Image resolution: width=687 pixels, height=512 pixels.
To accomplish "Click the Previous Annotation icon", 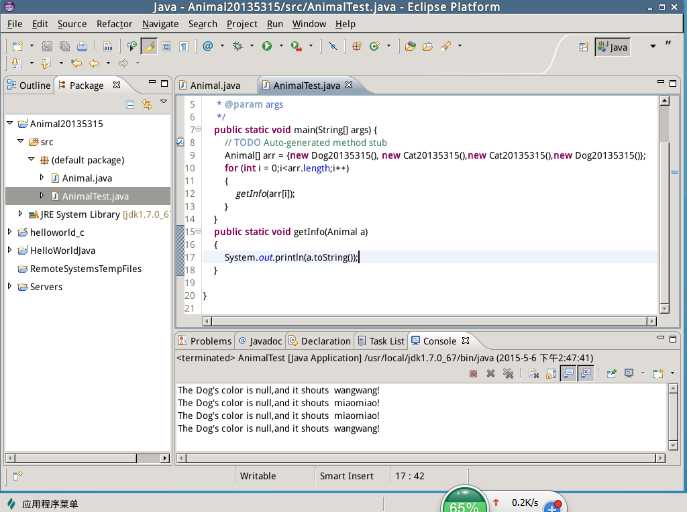I will pos(45,64).
